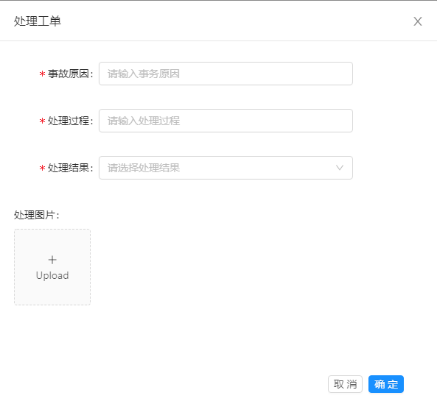The height and width of the screenshot is (401, 437).
Task: Confirm with the blue 确定 button
Action: coord(386,384)
